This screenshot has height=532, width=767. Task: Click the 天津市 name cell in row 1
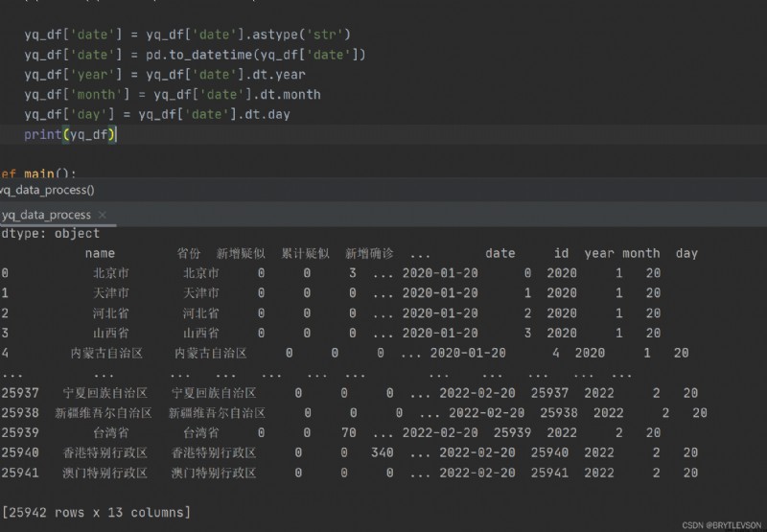point(111,293)
